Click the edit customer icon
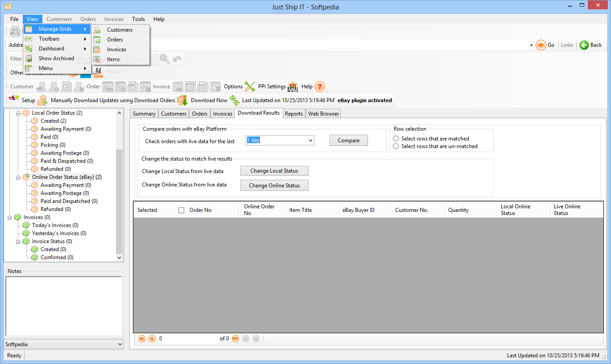The height and width of the screenshot is (364, 611). pos(66,87)
